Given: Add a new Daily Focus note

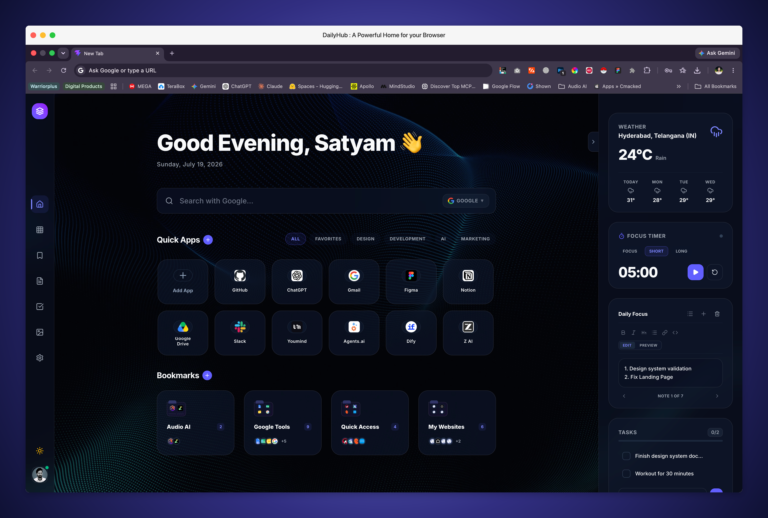Looking at the screenshot, I should (703, 314).
